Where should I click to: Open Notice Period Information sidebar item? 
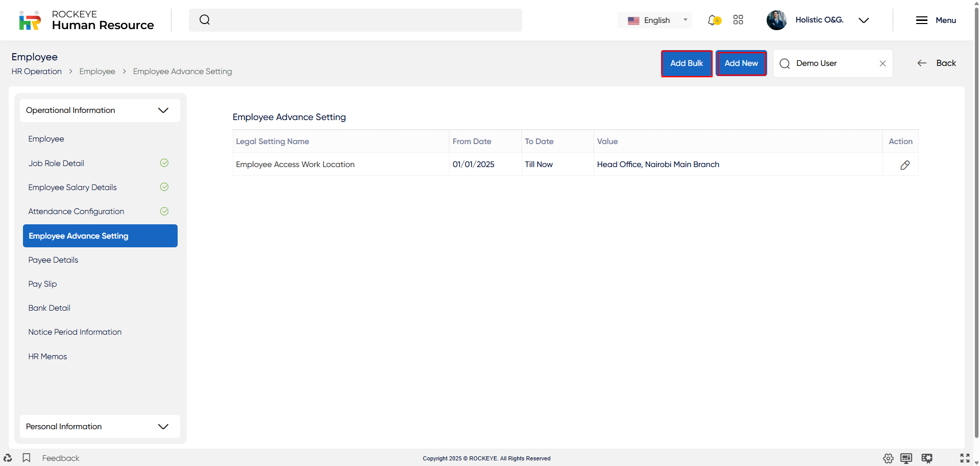(x=75, y=332)
